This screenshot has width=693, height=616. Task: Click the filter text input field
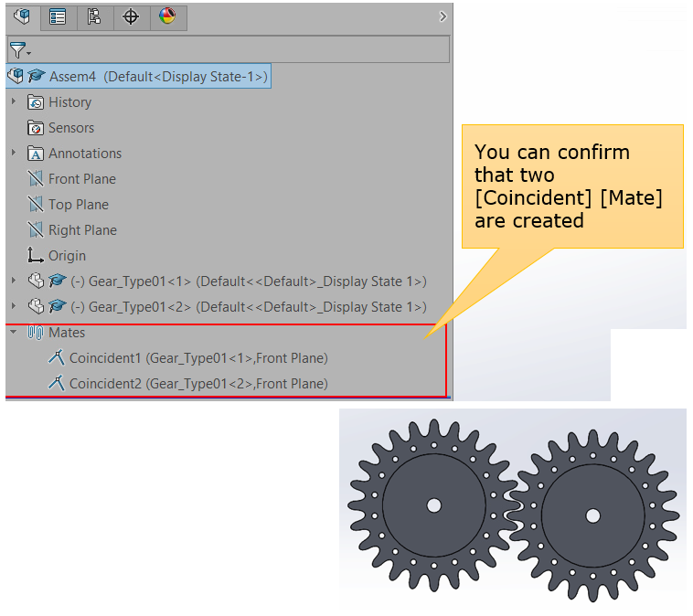click(x=240, y=49)
